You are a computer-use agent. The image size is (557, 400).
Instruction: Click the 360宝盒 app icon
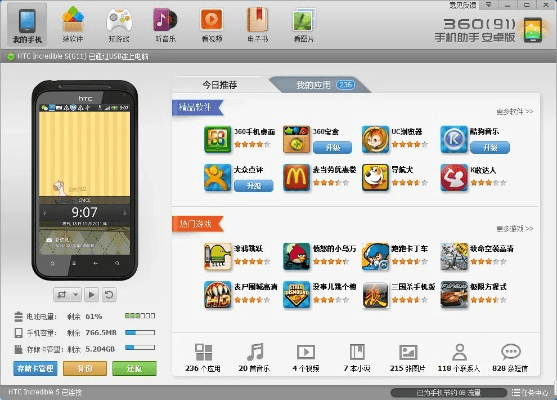[296, 140]
